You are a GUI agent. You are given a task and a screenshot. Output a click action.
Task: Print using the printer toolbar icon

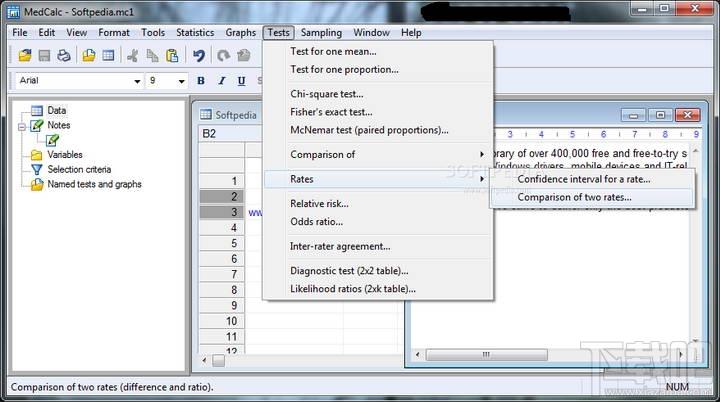[64, 56]
